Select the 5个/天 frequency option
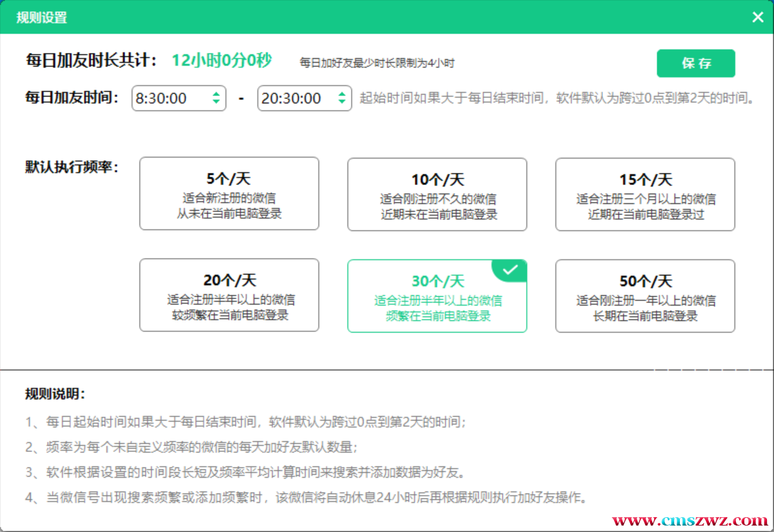This screenshot has height=532, width=774. tap(229, 194)
